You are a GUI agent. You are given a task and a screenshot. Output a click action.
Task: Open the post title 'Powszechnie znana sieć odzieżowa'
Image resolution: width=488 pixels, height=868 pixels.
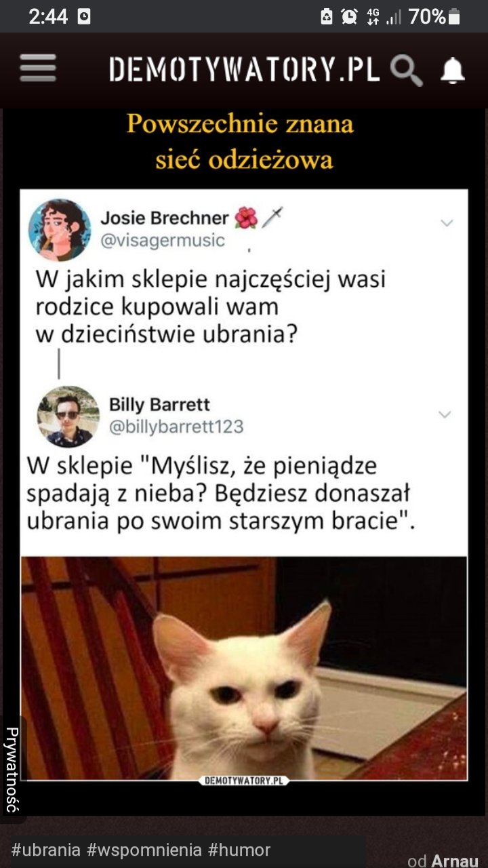pos(241,142)
